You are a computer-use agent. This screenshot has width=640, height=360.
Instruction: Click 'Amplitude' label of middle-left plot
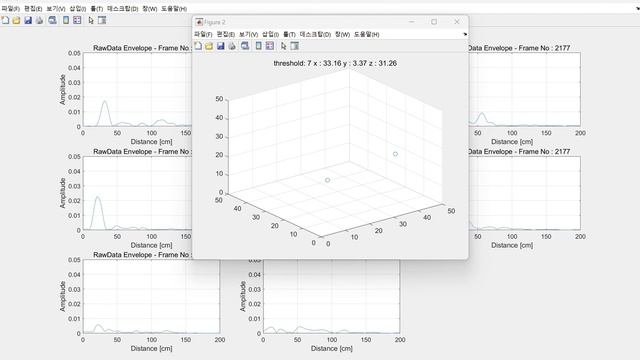tap(62, 193)
